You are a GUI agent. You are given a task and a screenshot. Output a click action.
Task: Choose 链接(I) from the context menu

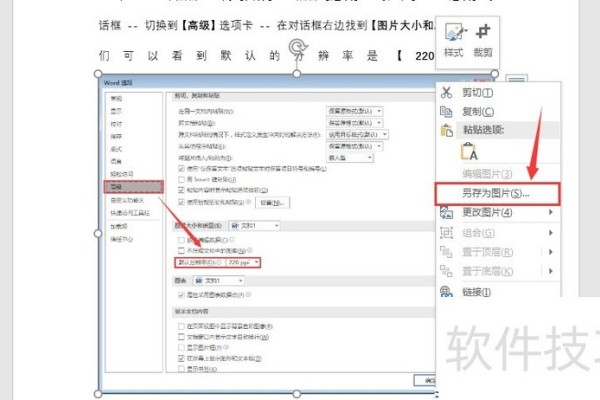pyautogui.click(x=499, y=292)
